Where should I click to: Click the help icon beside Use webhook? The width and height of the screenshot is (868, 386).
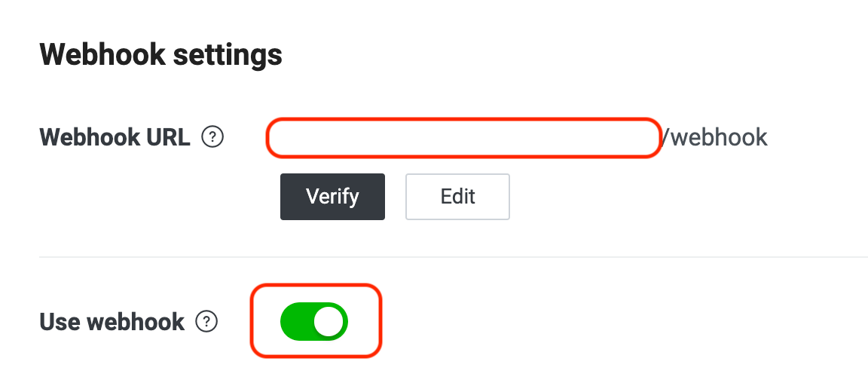206,322
